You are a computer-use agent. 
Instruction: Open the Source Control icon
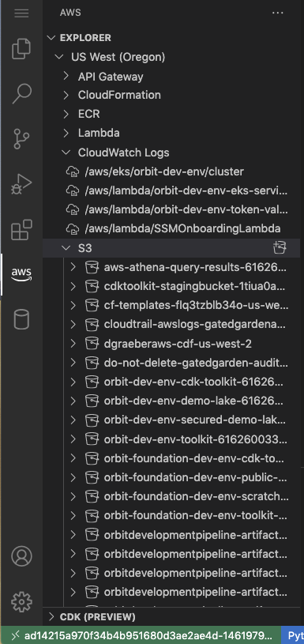[21, 138]
